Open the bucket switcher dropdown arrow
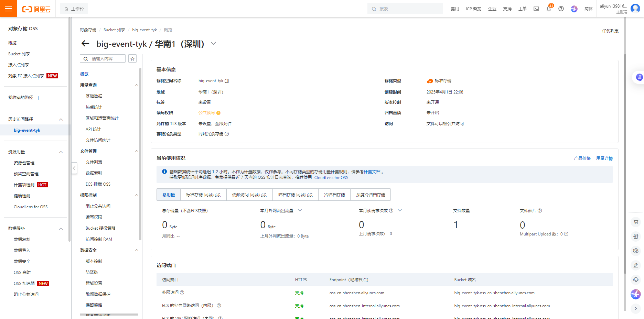Image resolution: width=644 pixels, height=319 pixels. pos(213,44)
